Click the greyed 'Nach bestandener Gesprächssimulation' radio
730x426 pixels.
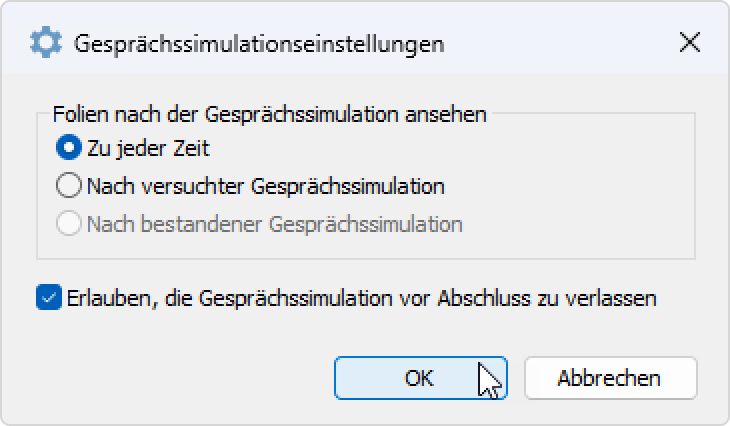point(69,223)
